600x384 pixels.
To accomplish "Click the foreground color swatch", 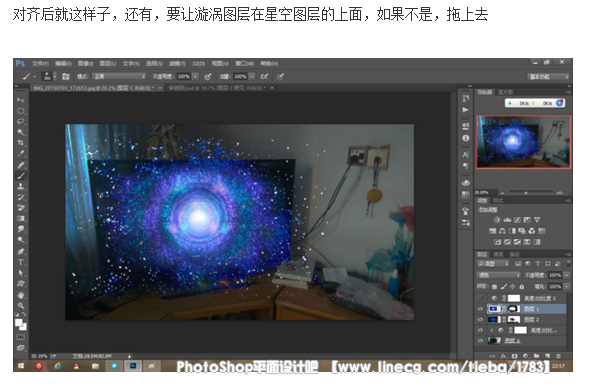I will tap(18, 322).
